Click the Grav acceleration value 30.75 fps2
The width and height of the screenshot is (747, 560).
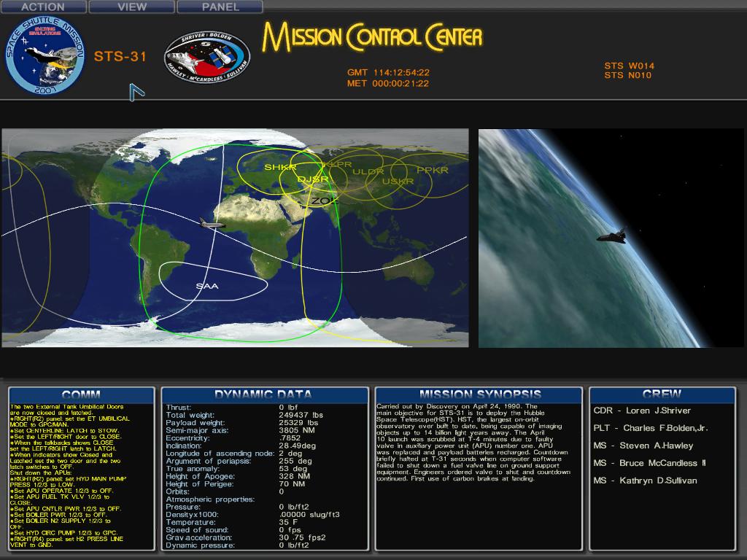[302, 537]
